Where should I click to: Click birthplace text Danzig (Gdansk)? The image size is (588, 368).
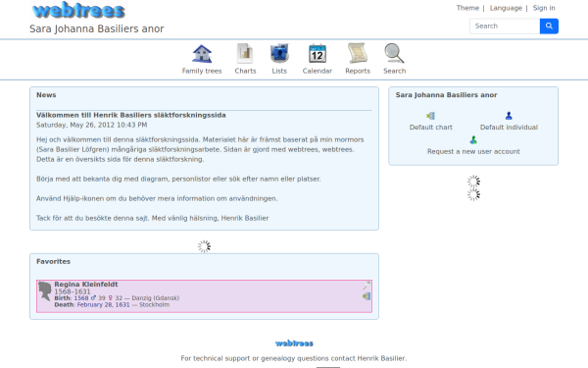tap(155, 297)
